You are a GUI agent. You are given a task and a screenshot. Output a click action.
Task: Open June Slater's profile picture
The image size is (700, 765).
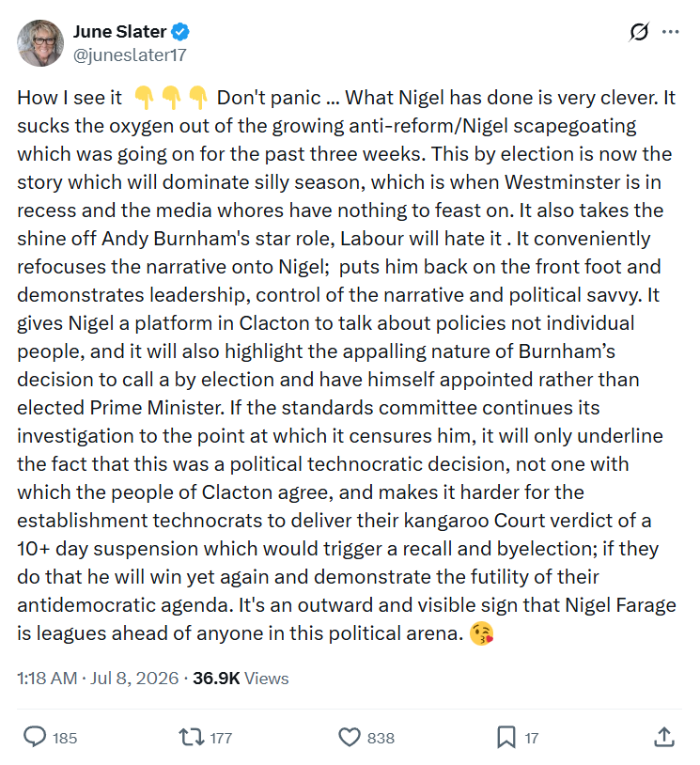click(40, 43)
